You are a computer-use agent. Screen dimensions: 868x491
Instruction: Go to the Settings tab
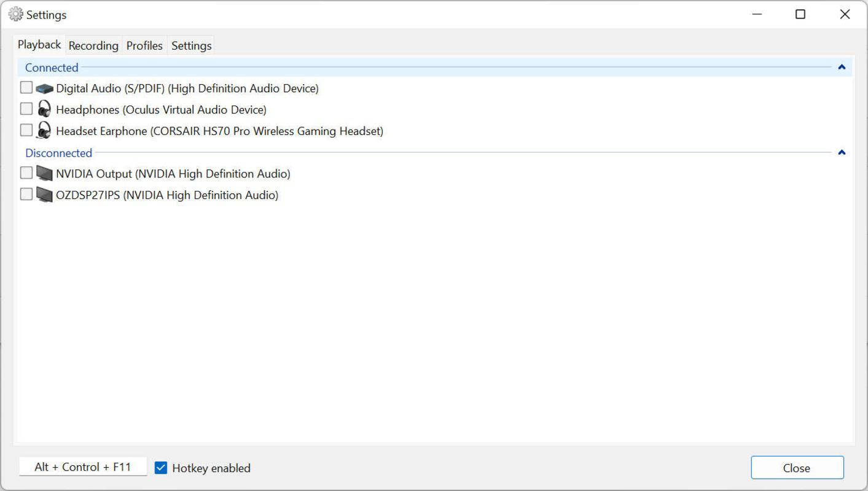[191, 46]
